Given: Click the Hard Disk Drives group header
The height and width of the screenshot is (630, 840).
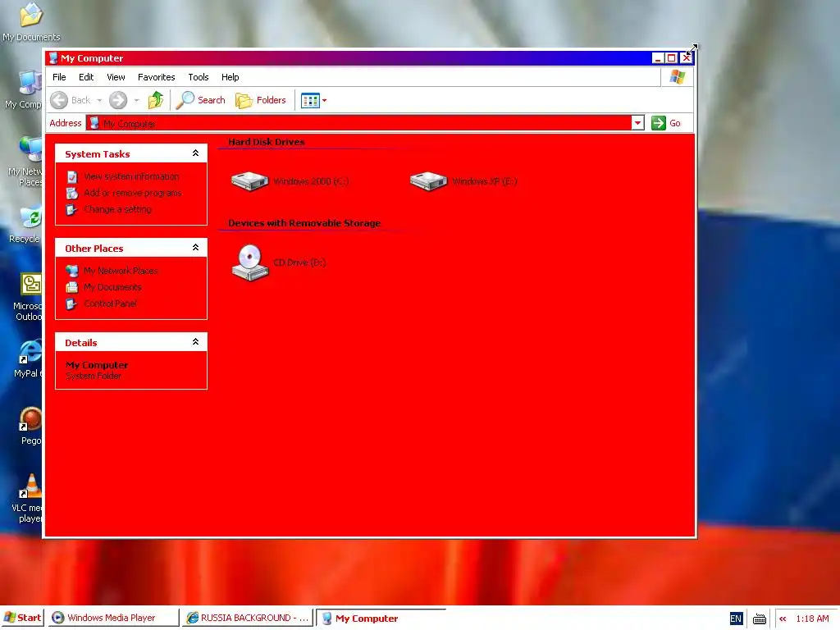Looking at the screenshot, I should (267, 142).
